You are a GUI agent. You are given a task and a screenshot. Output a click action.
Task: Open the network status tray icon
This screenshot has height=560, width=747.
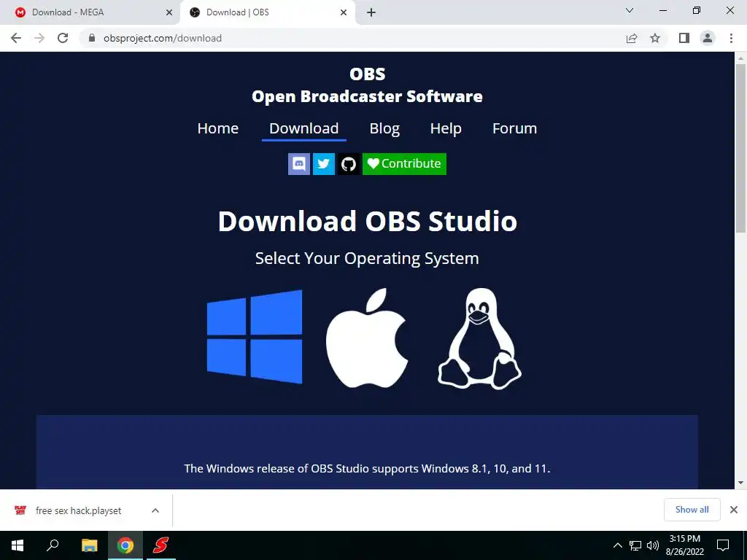tap(635, 545)
